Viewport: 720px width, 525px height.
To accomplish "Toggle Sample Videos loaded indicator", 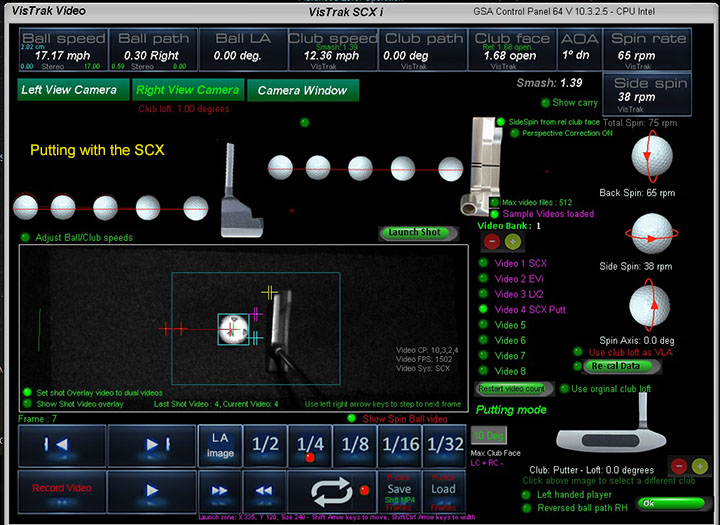I will tap(494, 214).
